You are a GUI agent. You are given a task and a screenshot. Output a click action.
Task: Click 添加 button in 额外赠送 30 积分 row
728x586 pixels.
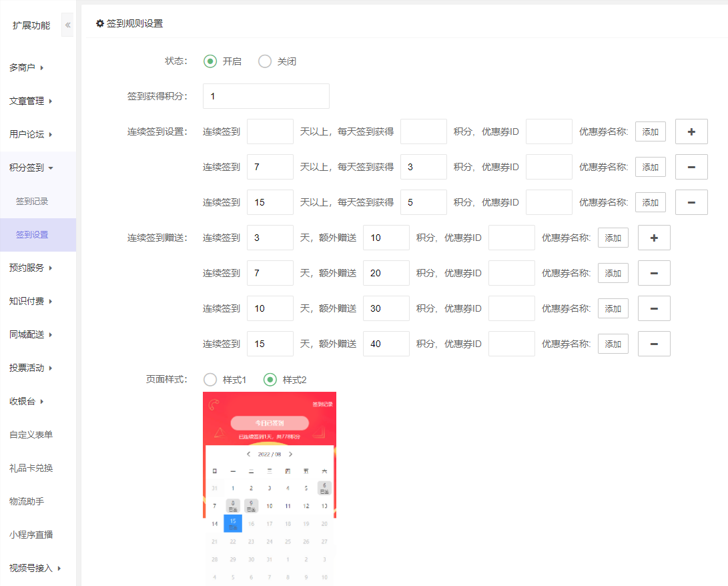[613, 308]
